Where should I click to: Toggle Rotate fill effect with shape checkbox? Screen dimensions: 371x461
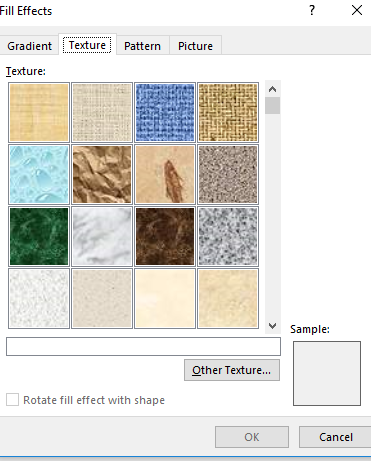[12, 399]
